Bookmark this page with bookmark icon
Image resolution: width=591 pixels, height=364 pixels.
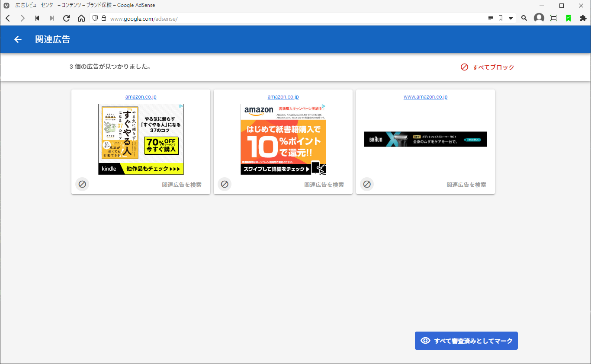click(501, 18)
